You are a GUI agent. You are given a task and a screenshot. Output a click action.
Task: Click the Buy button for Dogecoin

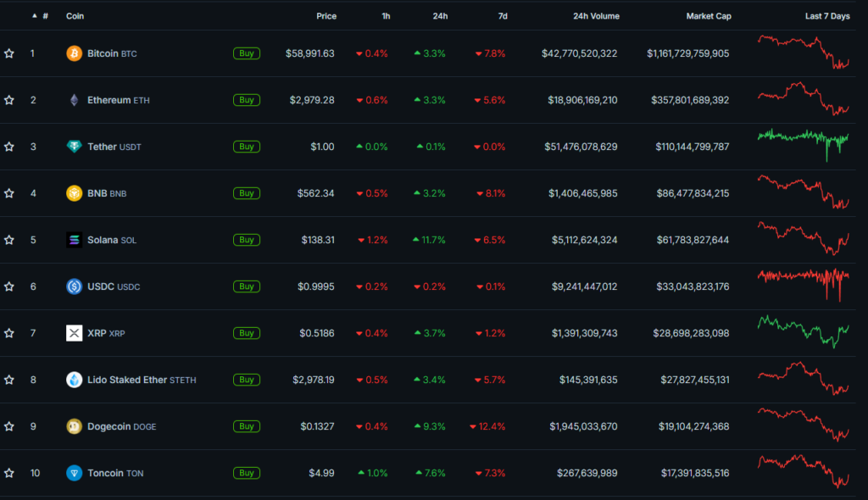246,426
